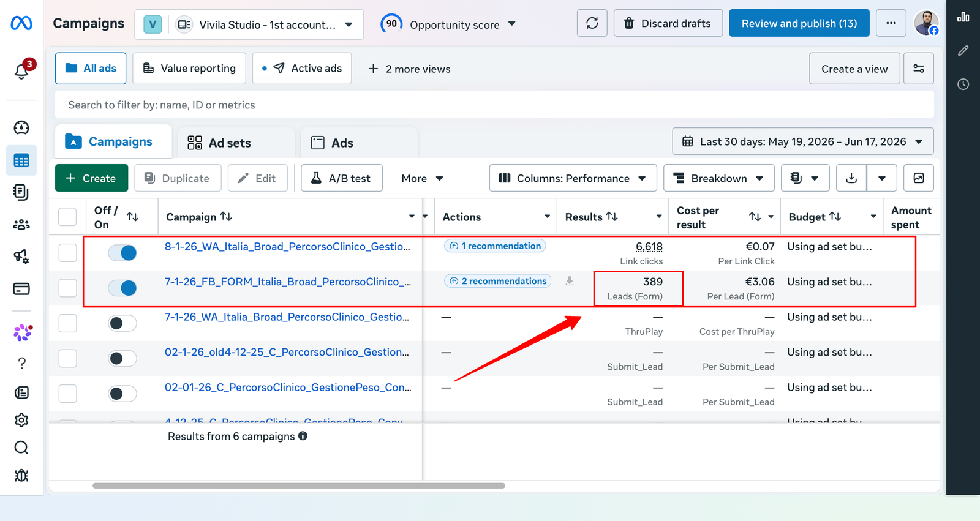Click Review and publish (13)

[799, 23]
